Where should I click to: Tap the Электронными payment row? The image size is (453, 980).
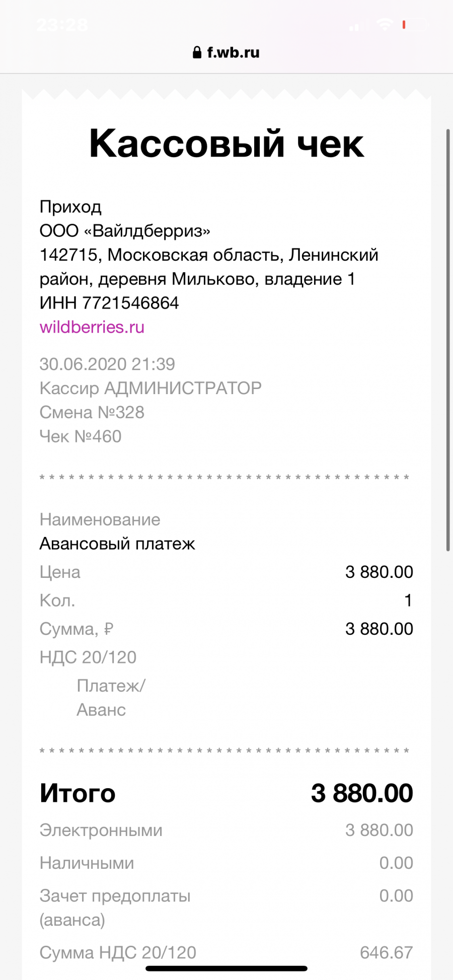[226, 830]
